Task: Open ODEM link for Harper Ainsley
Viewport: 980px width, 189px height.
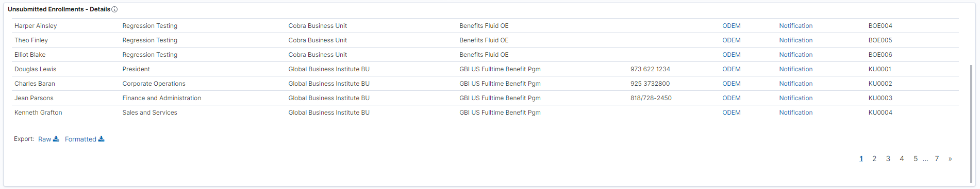Action: pyautogui.click(x=731, y=26)
